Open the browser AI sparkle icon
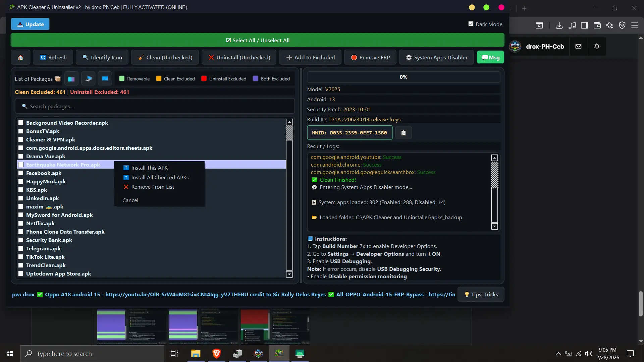644x362 pixels. click(x=609, y=25)
